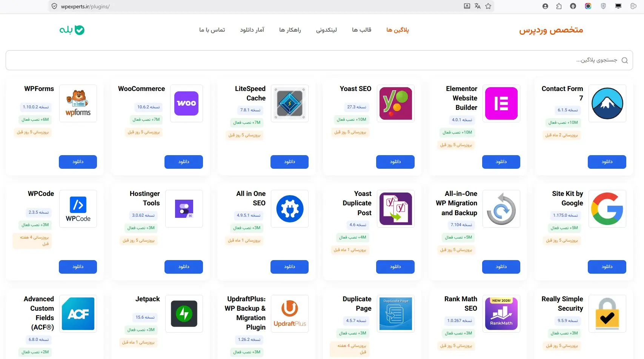
Task: Click the All-in-One WP Migration icon
Action: point(501,209)
